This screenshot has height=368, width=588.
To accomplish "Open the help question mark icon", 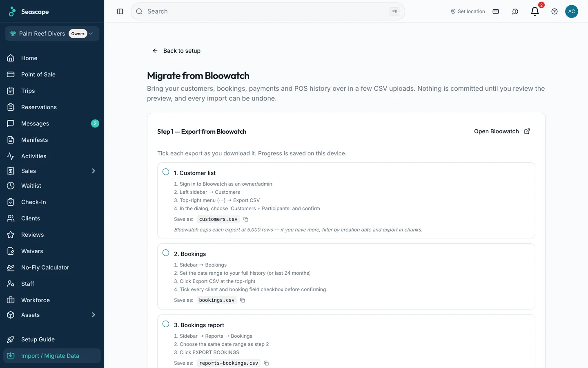I will coord(555,11).
